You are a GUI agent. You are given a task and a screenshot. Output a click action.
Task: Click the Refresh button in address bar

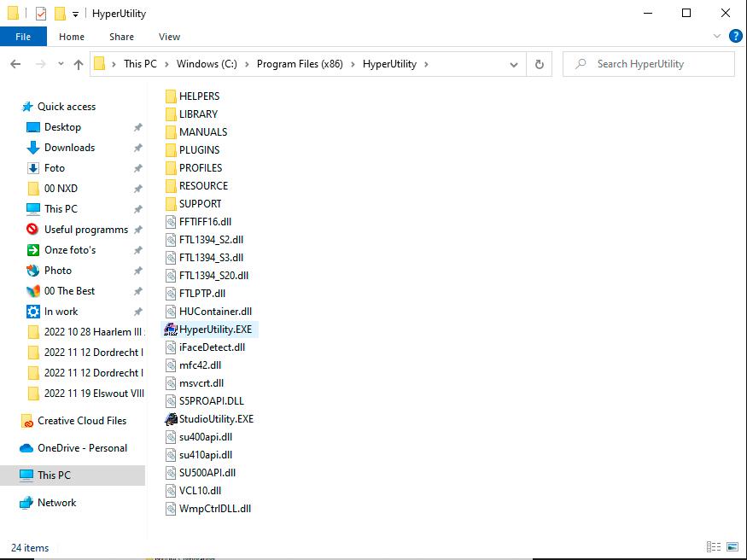540,64
